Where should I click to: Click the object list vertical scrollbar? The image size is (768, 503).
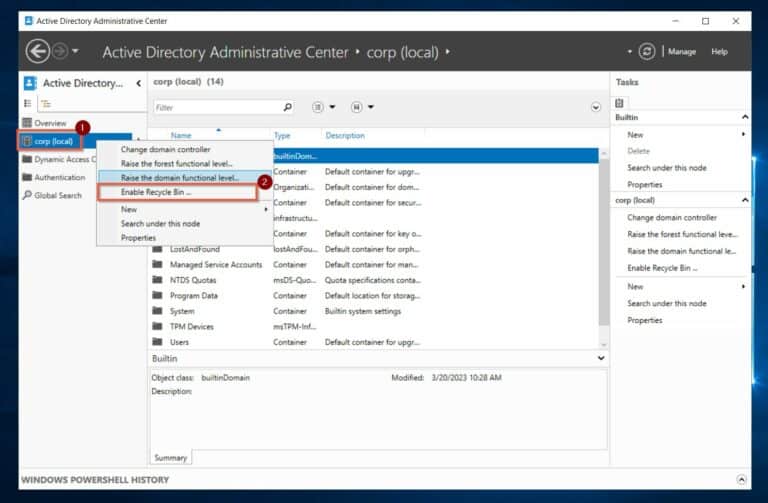click(604, 241)
